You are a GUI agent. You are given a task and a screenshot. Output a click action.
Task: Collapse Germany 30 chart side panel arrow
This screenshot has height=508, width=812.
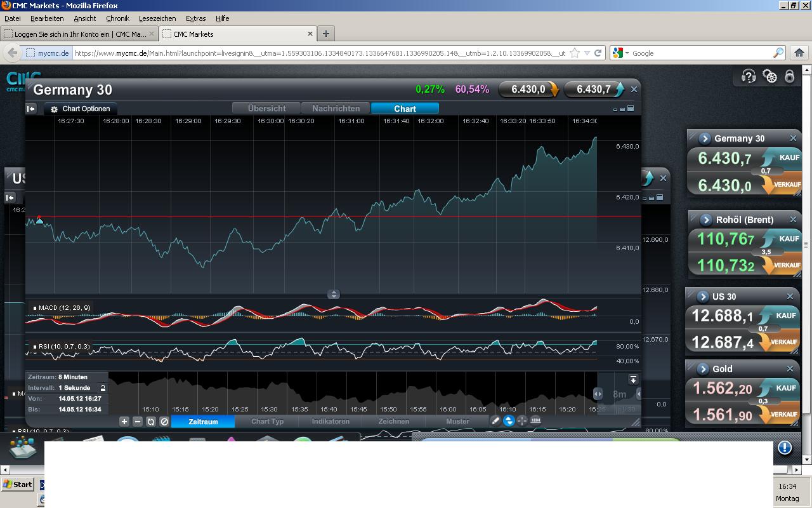coord(30,109)
